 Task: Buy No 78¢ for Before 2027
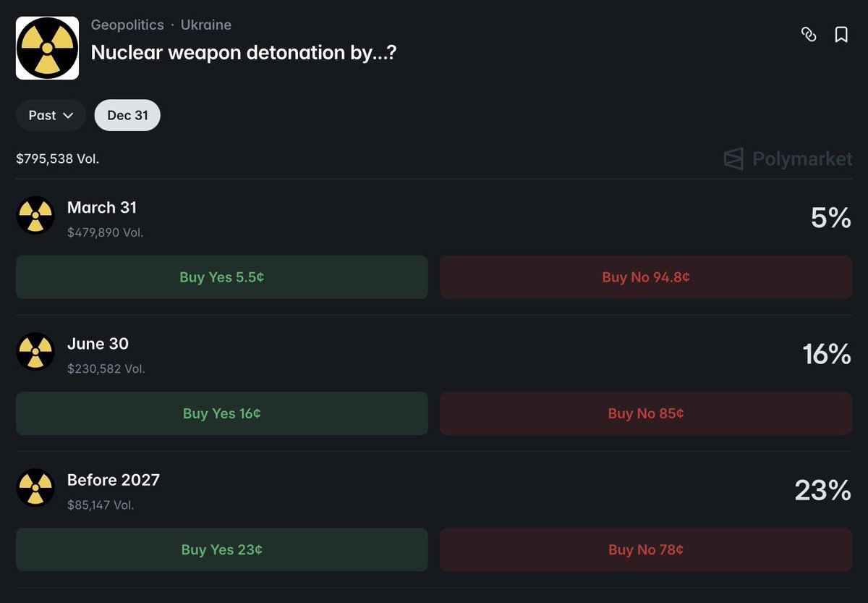(x=646, y=549)
